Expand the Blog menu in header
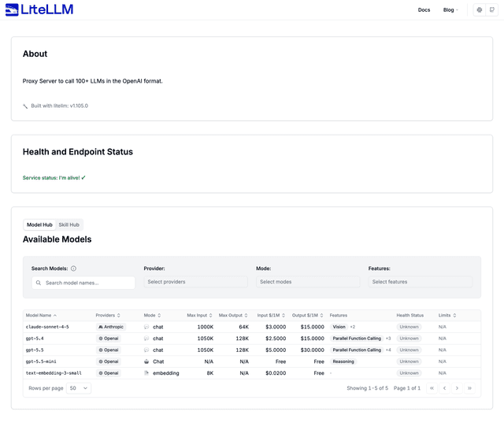The width and height of the screenshot is (504, 426). 450,10
